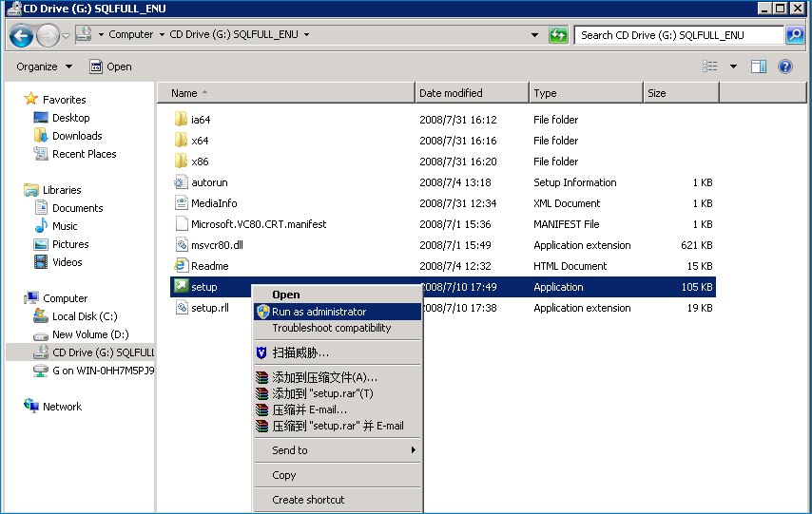The width and height of the screenshot is (812, 514).
Task: Focus the Search CD Drive field
Action: click(x=679, y=35)
